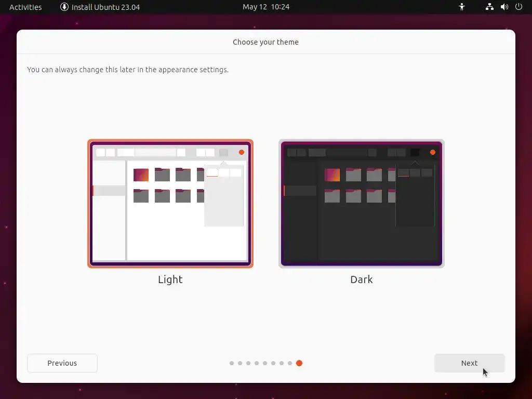Screen dimensions: 532x399
Task: Select the Light theme preview
Action: (170, 204)
